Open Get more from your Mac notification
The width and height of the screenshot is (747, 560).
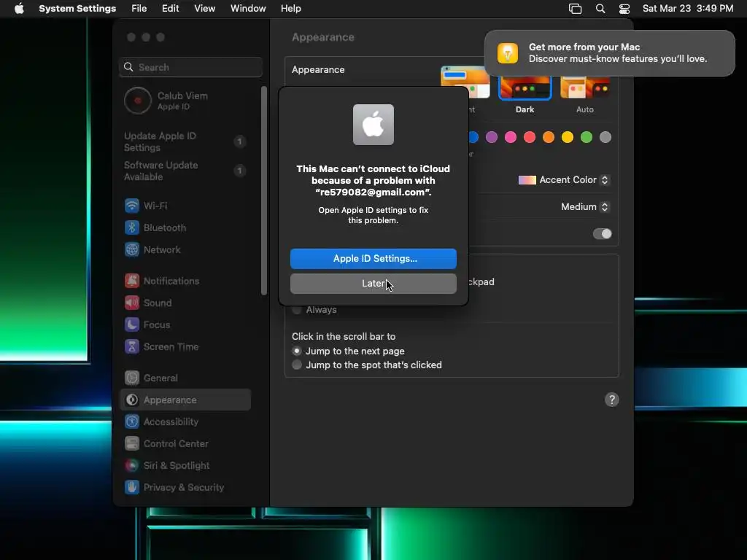coord(609,52)
